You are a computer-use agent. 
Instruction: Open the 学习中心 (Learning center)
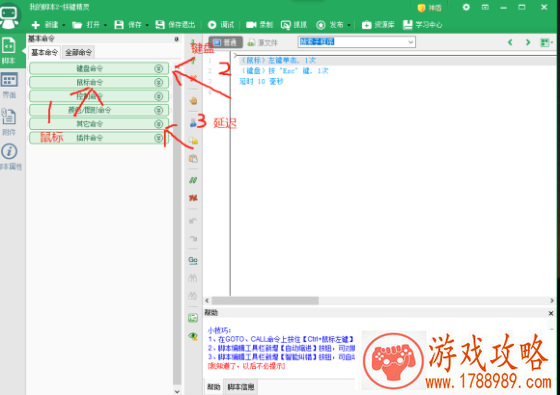tap(422, 25)
